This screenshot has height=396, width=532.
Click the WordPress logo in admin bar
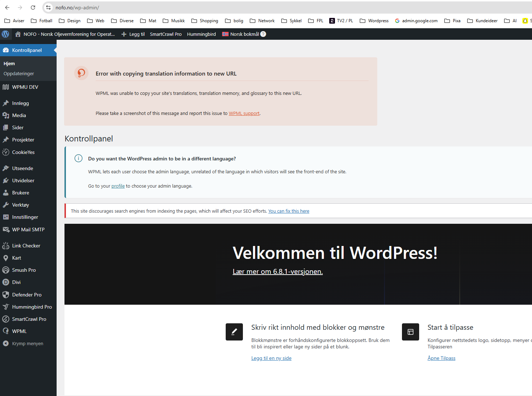click(5, 34)
